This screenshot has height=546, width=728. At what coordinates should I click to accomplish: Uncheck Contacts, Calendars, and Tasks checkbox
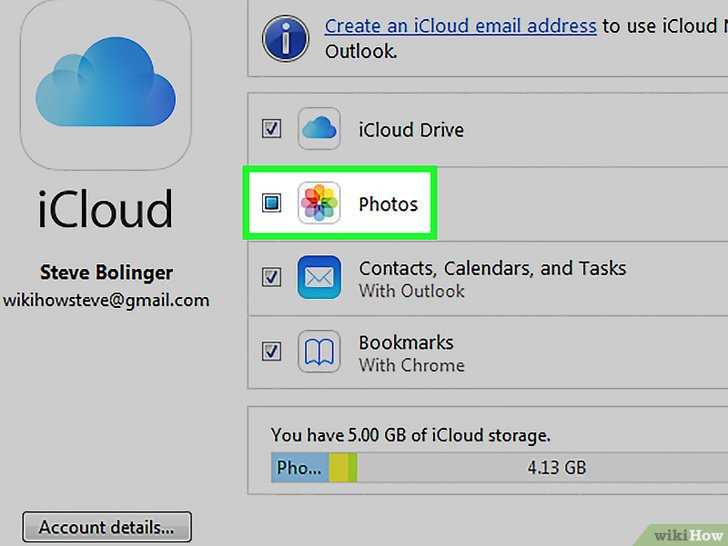[272, 277]
